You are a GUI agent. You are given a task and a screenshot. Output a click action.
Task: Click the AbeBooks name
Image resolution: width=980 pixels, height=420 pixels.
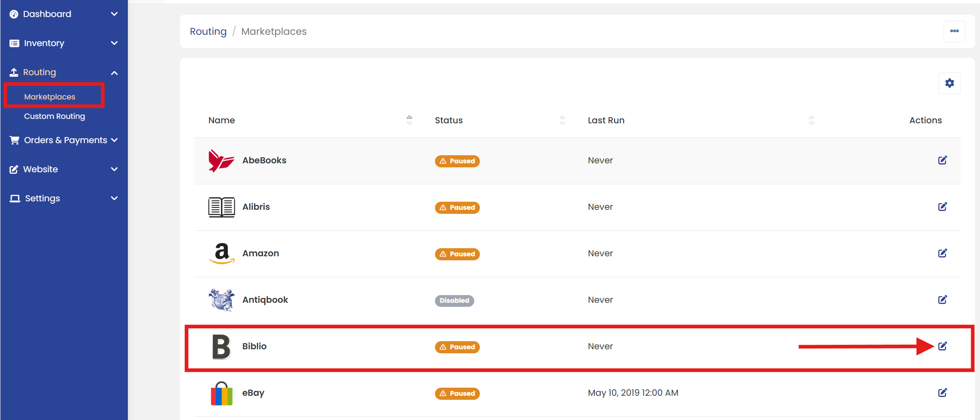pyautogui.click(x=264, y=160)
